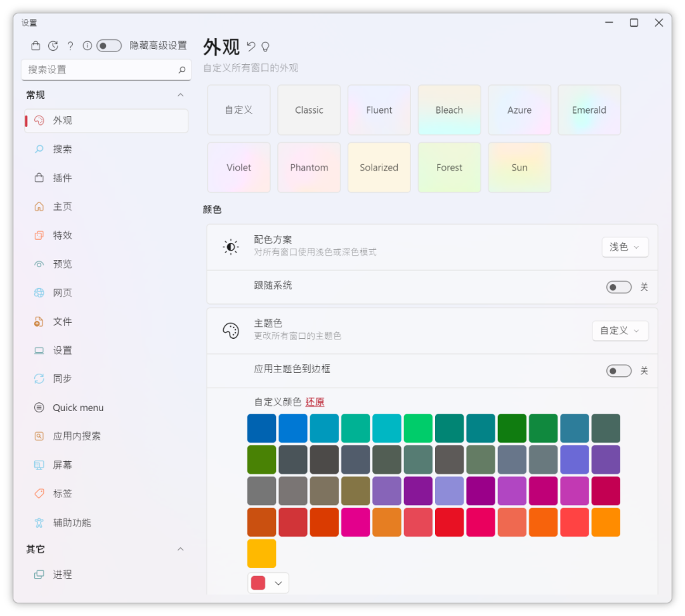Select the bright green swatch in first row

418,428
